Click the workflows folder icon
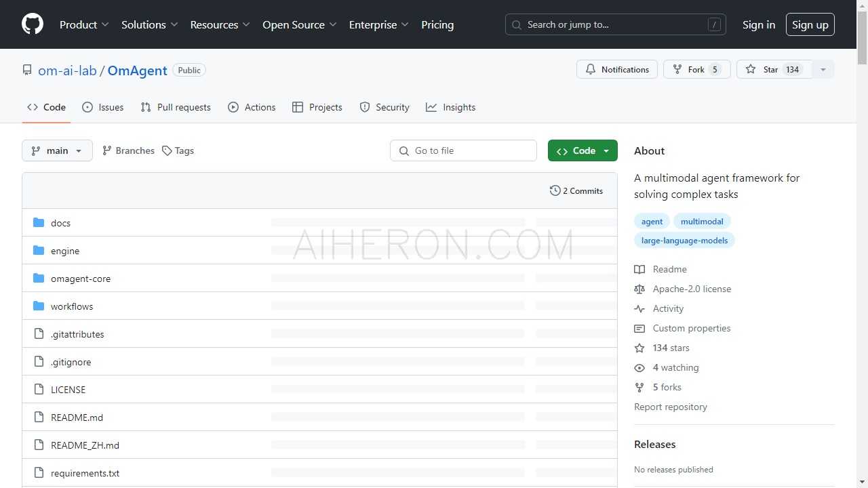 click(39, 306)
